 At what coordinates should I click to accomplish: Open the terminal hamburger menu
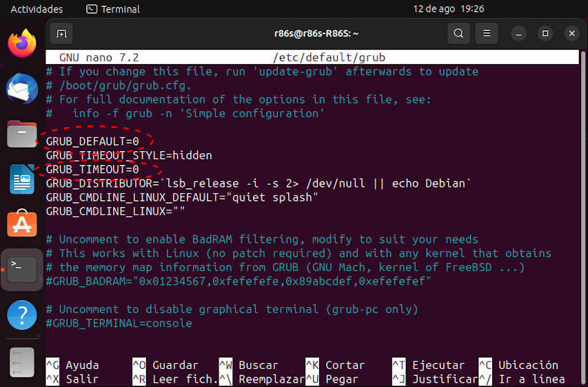tap(487, 33)
